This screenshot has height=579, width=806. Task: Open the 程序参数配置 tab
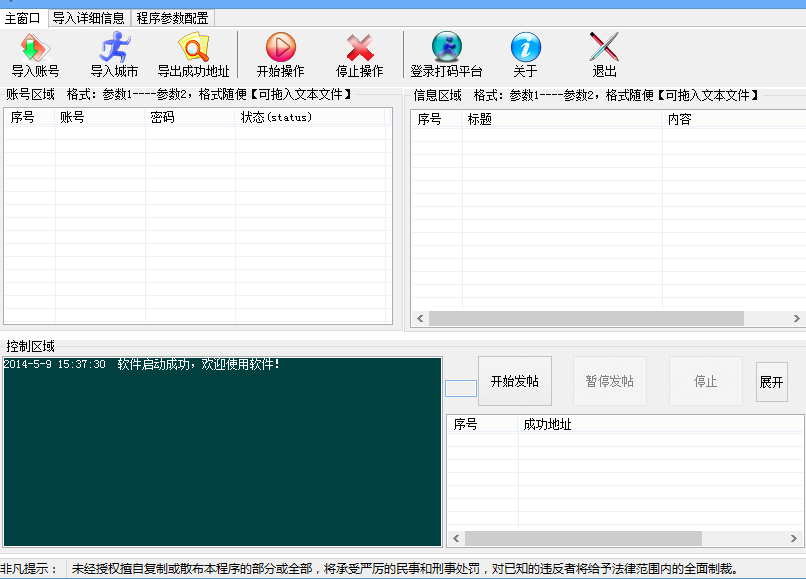[172, 19]
